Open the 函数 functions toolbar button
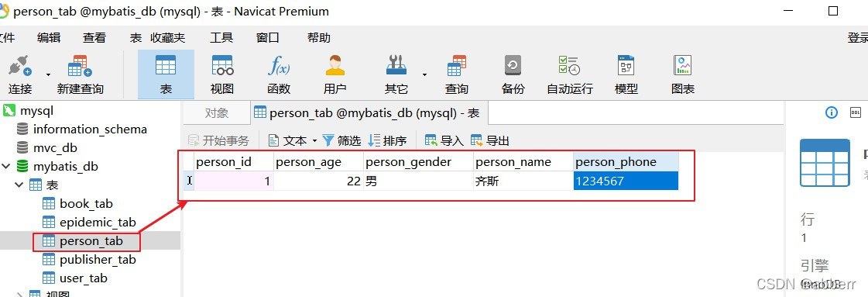868x297 pixels. click(279, 74)
